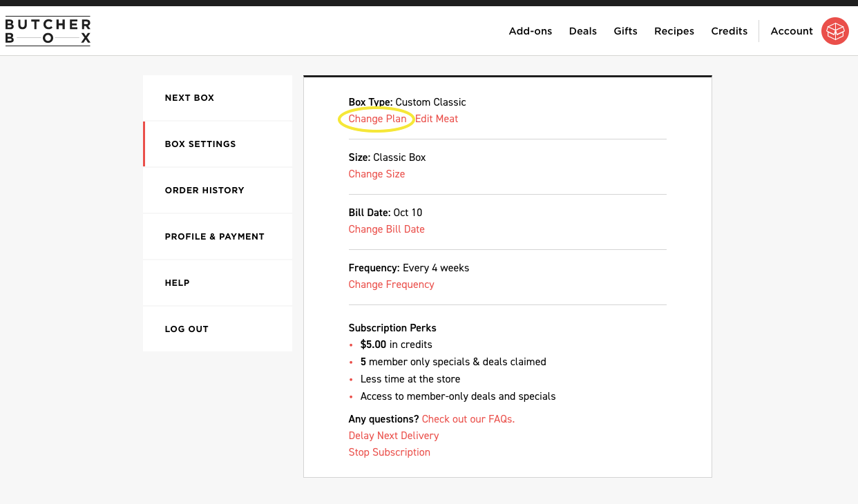
Task: Click the Edit Meat link
Action: (x=437, y=119)
